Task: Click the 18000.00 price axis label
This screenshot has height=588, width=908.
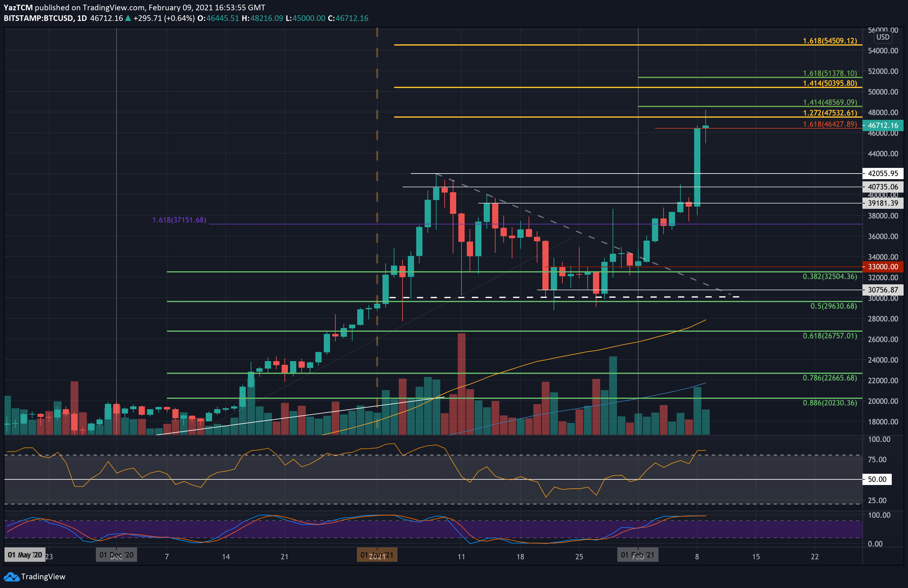Action: click(883, 421)
